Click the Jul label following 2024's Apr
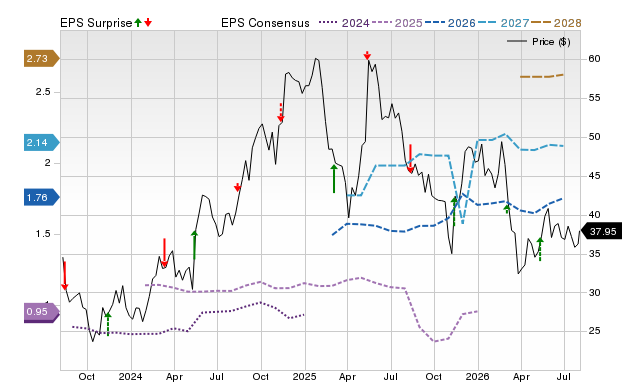The image size is (640, 382). [x=217, y=376]
